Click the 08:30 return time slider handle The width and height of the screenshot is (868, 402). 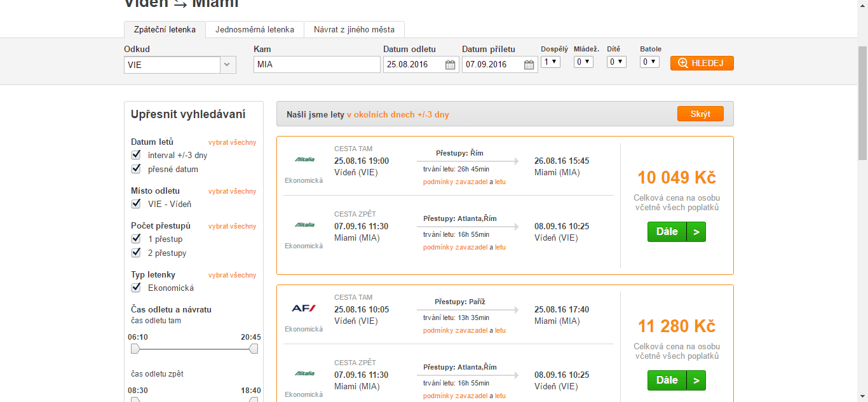click(x=135, y=400)
